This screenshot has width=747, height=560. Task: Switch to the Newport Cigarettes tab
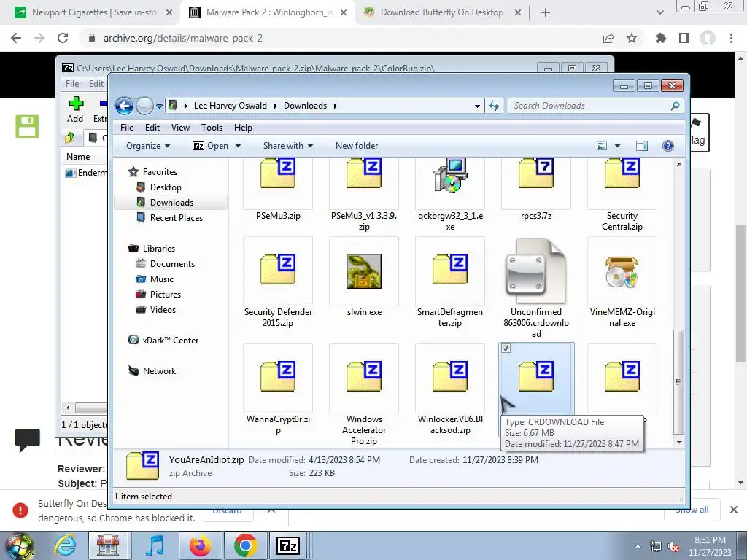(x=93, y=13)
